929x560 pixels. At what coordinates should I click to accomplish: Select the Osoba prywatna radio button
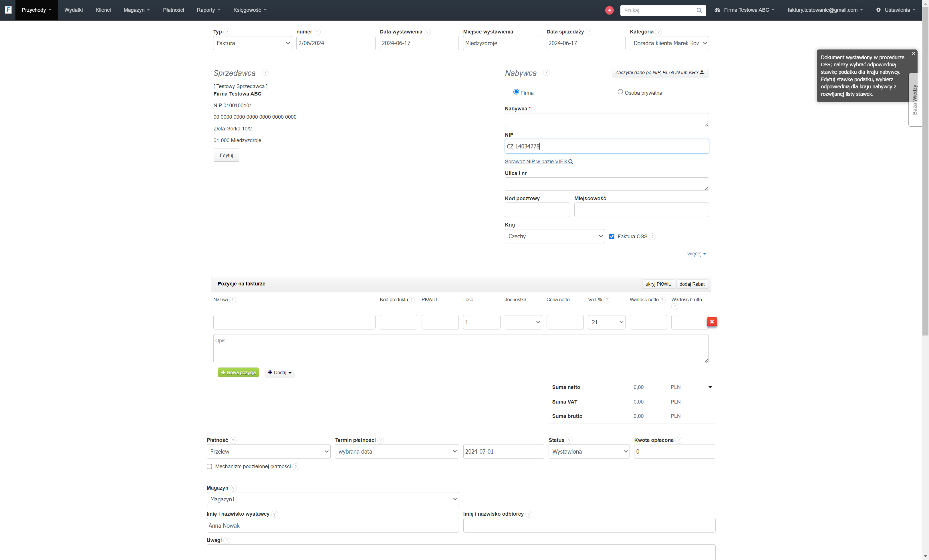click(x=620, y=92)
